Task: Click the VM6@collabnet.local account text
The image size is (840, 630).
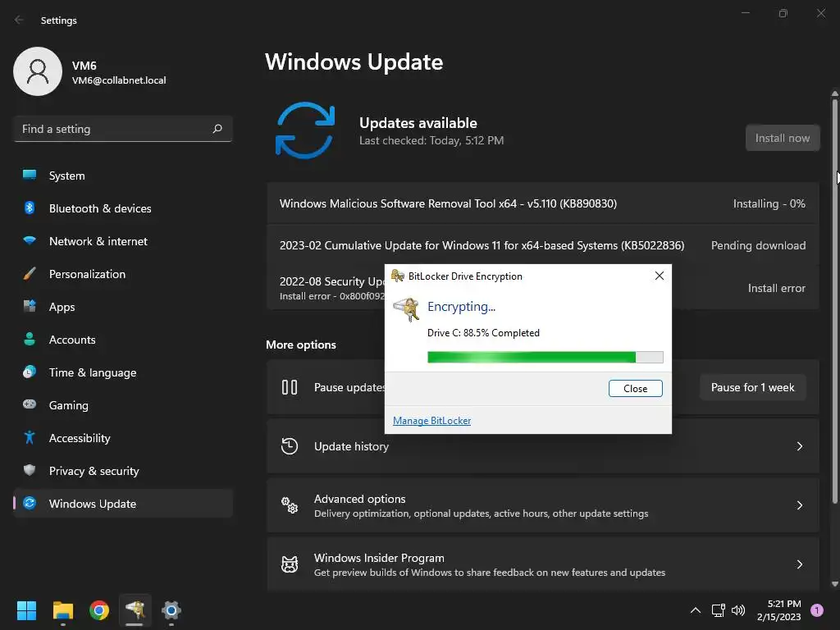Action: (119, 80)
